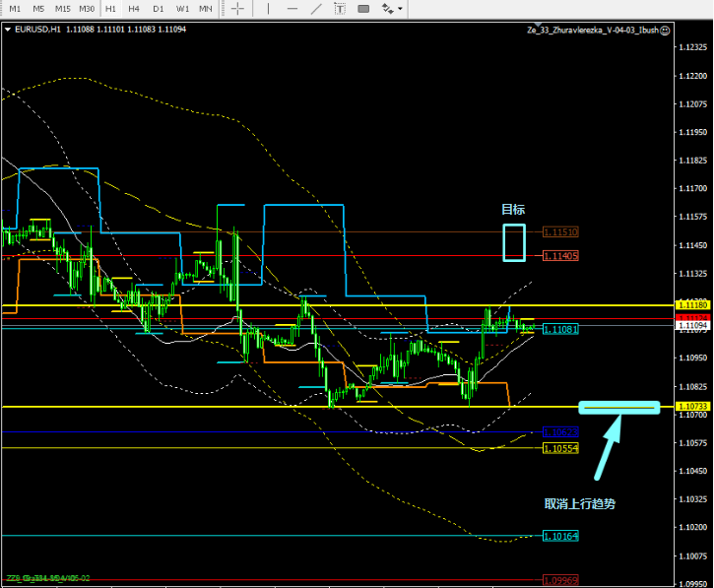Choose the text insertion tool
The height and width of the screenshot is (588, 714).
point(340,9)
